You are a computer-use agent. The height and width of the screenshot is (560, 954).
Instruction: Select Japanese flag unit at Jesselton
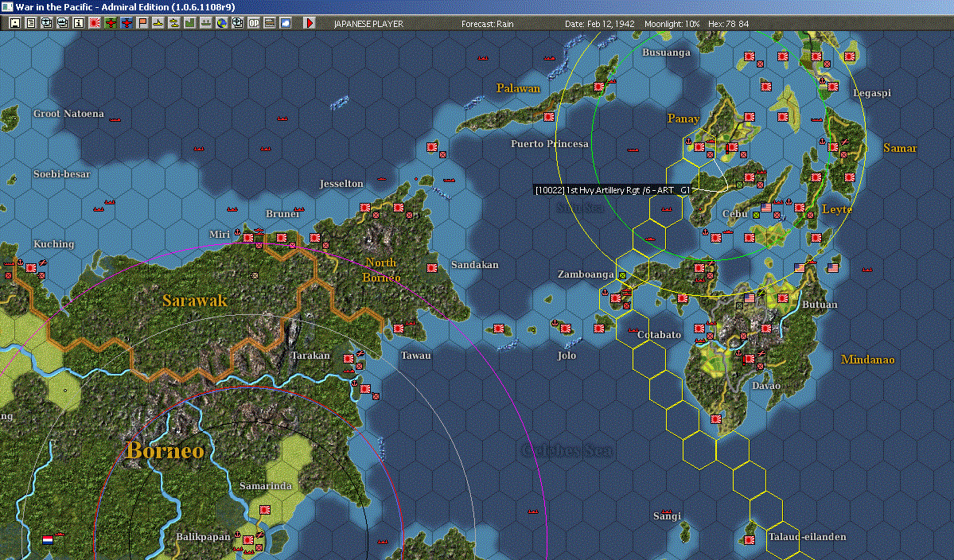tap(365, 208)
